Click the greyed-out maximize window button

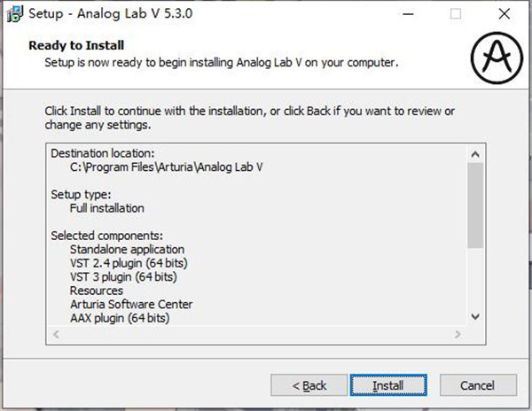tap(456, 14)
